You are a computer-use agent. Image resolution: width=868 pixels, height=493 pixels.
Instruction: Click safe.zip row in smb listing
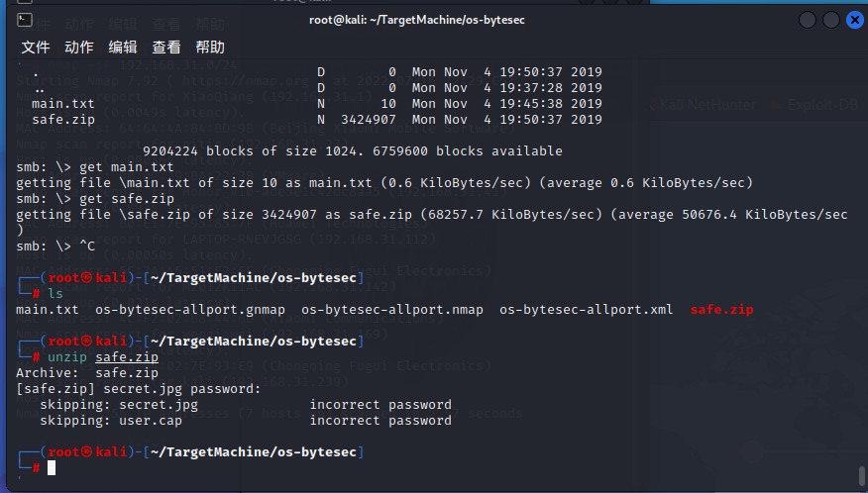[x=317, y=120]
